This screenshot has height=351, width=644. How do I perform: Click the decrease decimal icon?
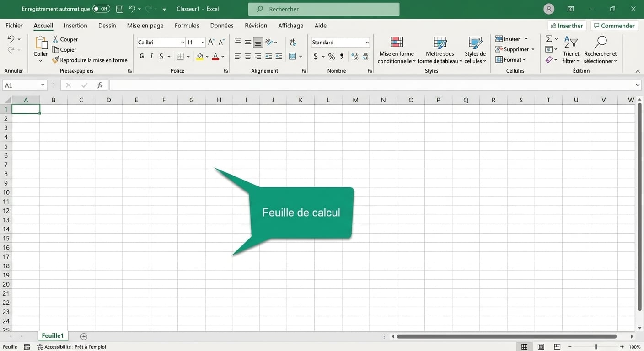pos(365,56)
